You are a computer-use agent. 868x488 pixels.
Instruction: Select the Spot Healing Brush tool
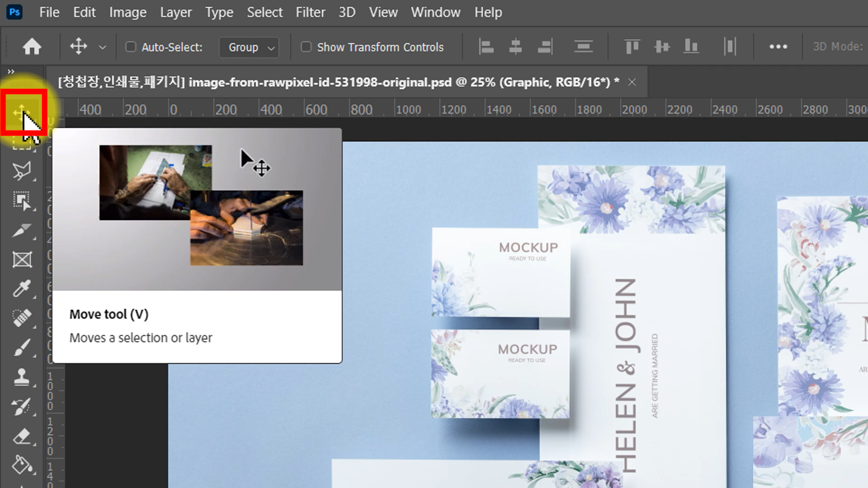click(21, 318)
